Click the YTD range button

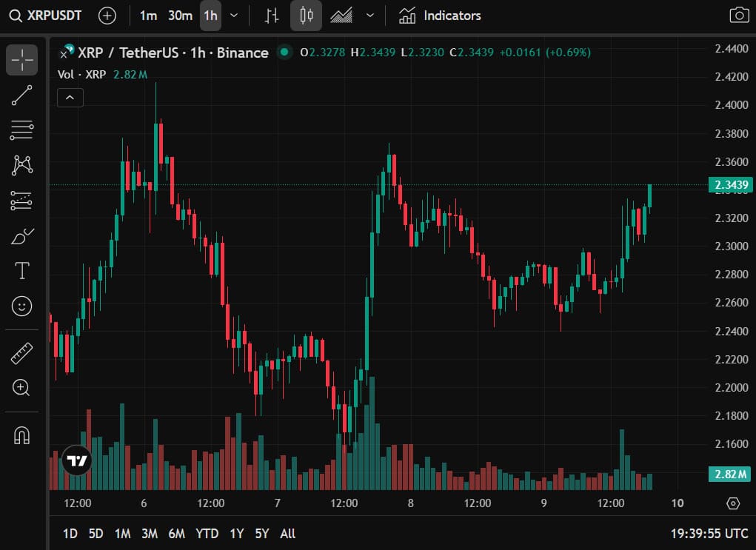click(207, 534)
